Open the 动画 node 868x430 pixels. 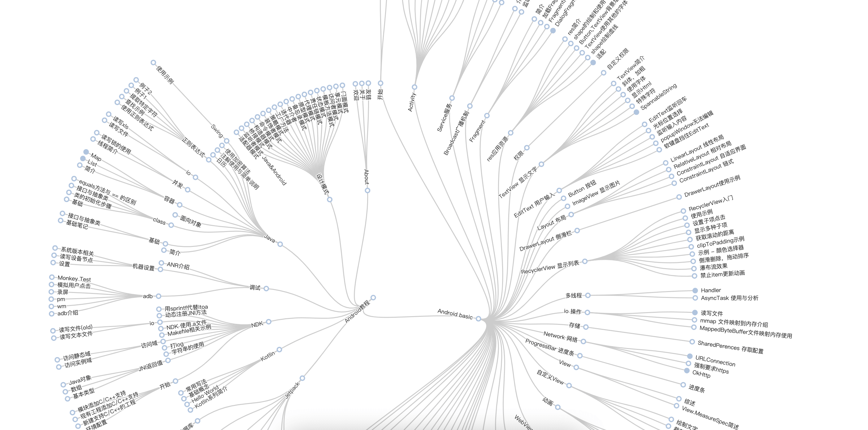click(x=558, y=407)
